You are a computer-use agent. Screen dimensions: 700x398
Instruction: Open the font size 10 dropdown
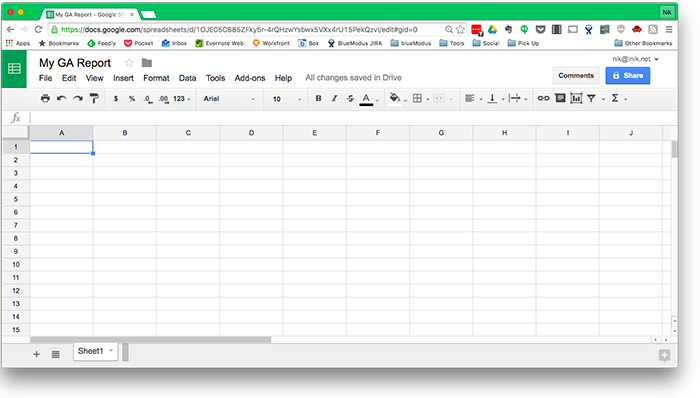tap(287, 99)
